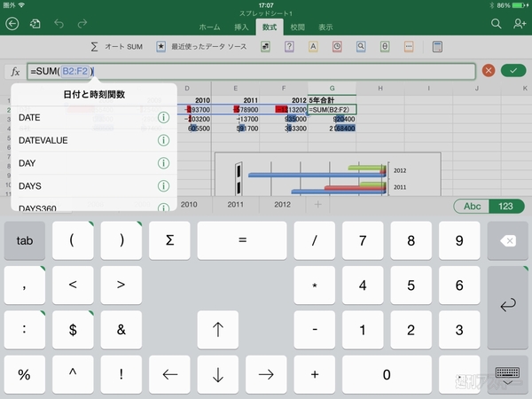Select the 5年合計 header cell

(332, 100)
